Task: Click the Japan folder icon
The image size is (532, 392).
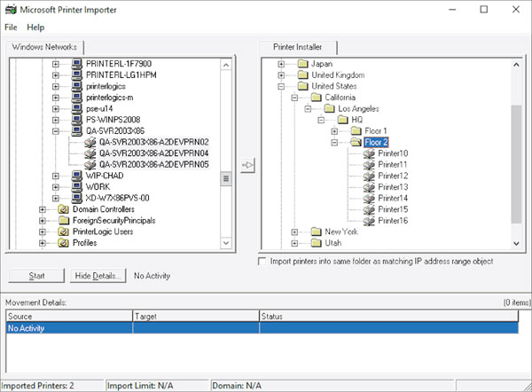Action: [x=302, y=64]
